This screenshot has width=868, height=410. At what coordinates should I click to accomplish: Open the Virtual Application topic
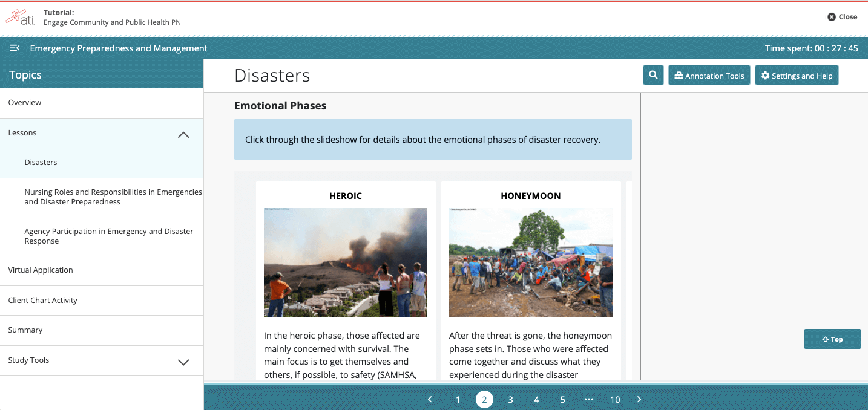pos(41,270)
